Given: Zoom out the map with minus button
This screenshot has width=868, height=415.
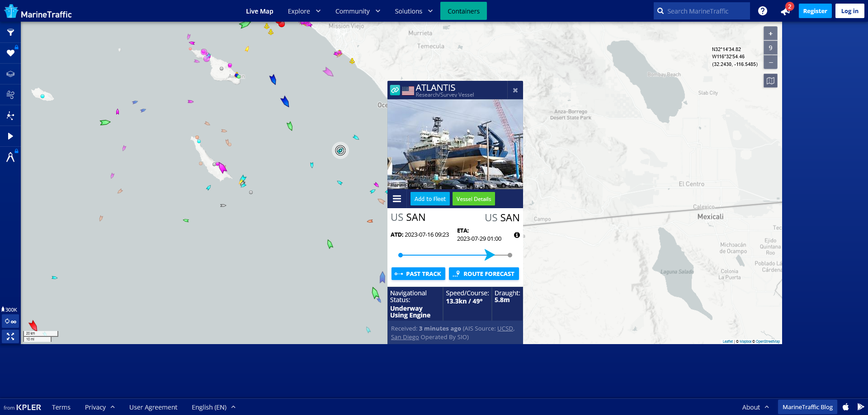Looking at the screenshot, I should [x=770, y=62].
